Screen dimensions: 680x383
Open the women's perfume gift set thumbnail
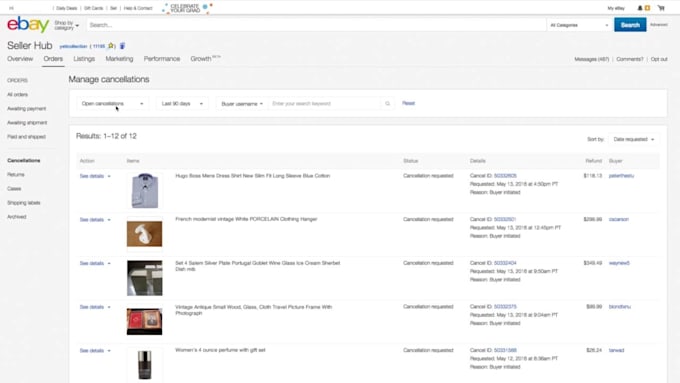pyautogui.click(x=144, y=365)
